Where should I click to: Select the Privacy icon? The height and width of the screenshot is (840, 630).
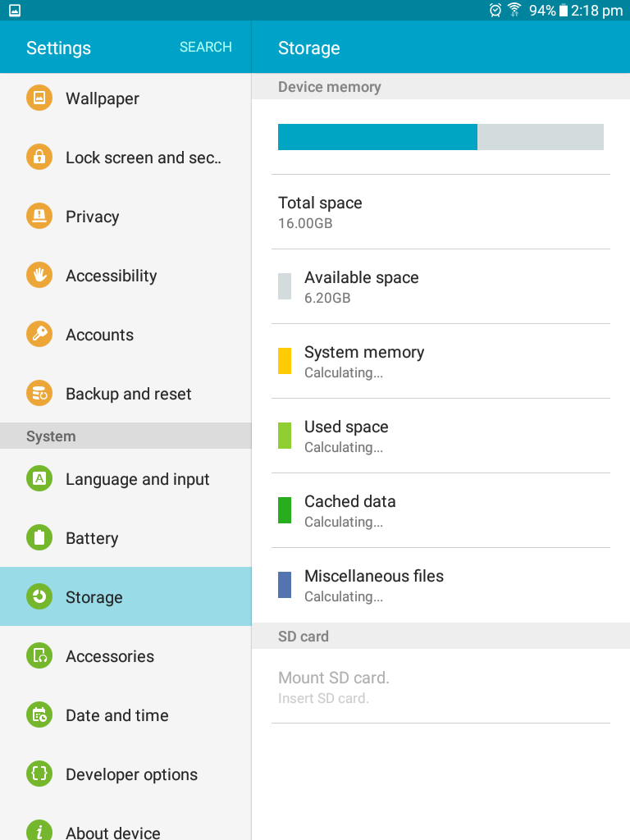click(39, 216)
